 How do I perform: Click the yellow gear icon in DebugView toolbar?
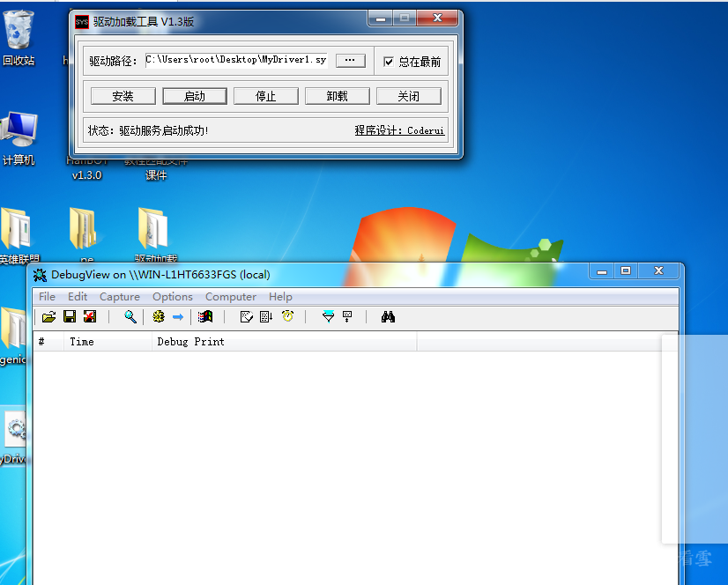point(159,317)
